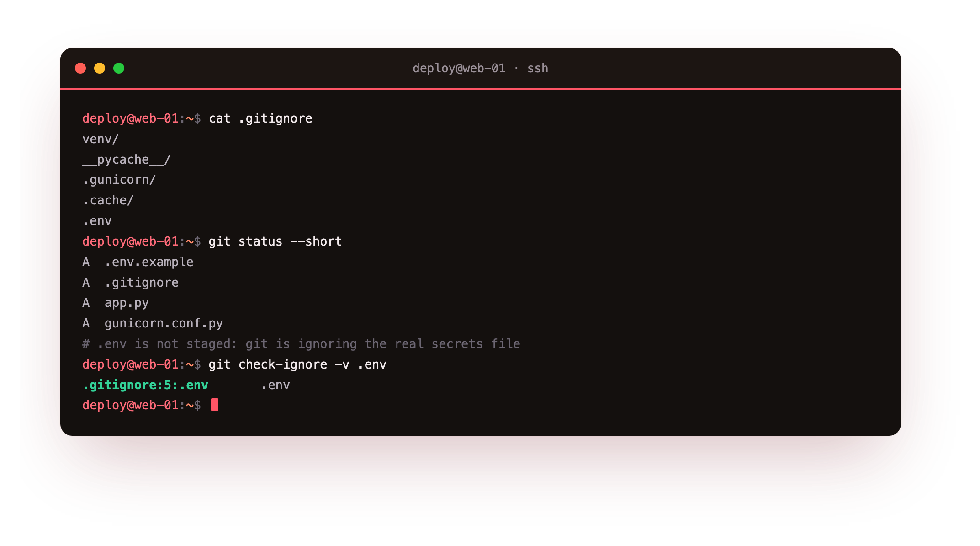
Task: Click the prompt before 'git check-ignore'
Action: click(x=142, y=364)
